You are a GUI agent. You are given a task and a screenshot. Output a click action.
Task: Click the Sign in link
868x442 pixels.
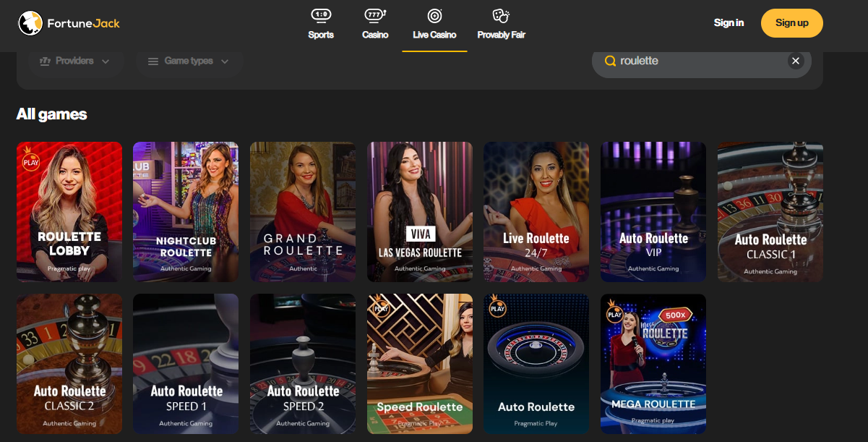tap(729, 23)
